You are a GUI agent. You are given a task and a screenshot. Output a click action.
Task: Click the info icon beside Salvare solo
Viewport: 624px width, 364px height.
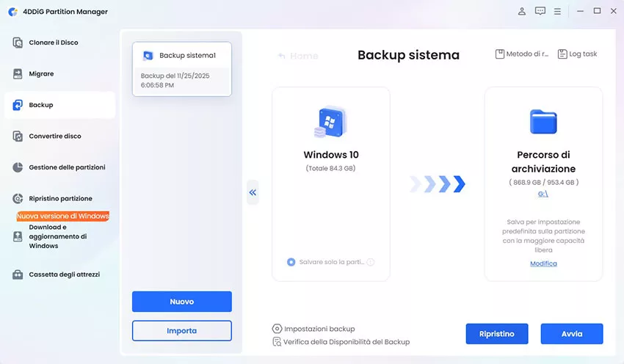tap(371, 262)
